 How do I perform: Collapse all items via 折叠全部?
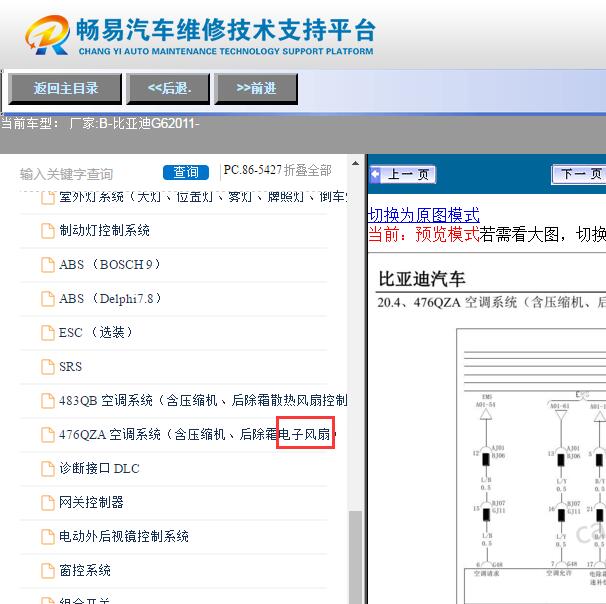point(308,170)
